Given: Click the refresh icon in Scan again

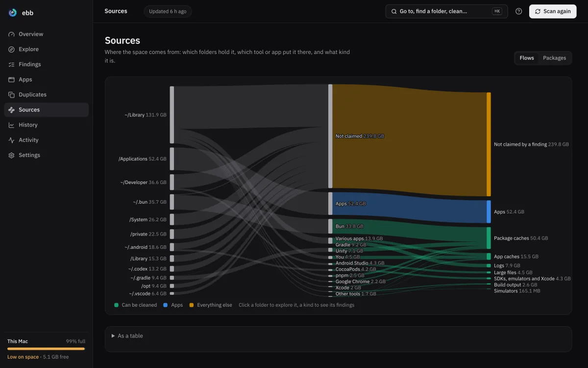Looking at the screenshot, I should pos(538,11).
